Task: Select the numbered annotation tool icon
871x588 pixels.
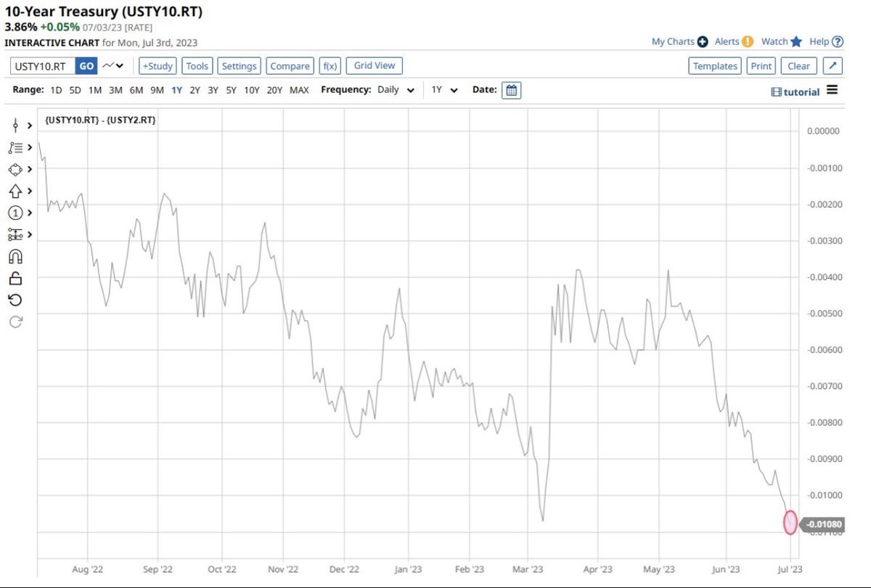Action: coord(15,213)
